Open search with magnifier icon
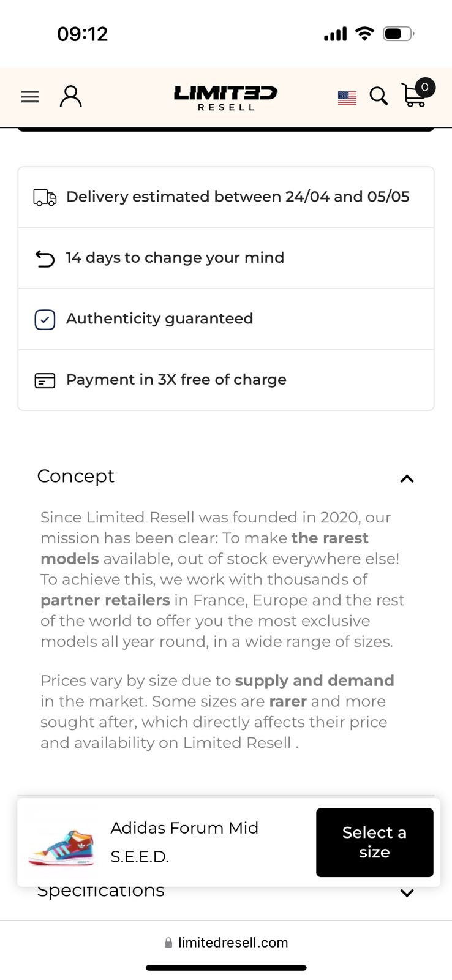 (379, 96)
